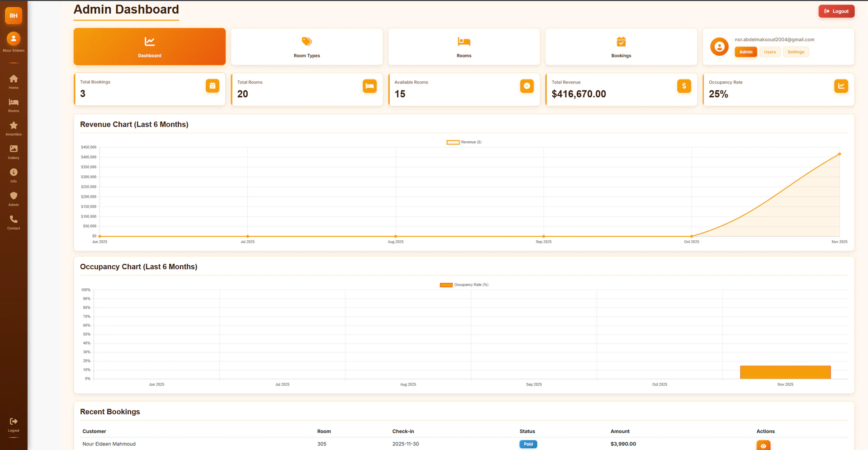Click the Check-in column header
868x450 pixels.
(x=403, y=431)
